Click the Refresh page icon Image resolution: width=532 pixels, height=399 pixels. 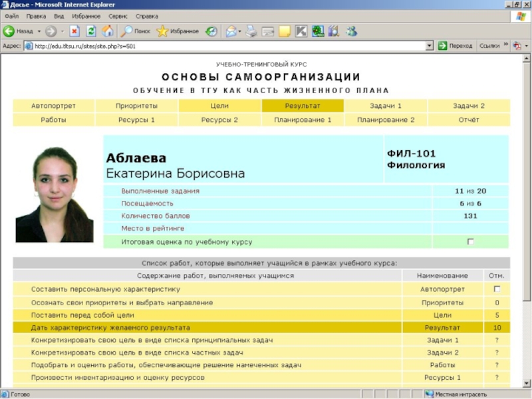tap(91, 31)
